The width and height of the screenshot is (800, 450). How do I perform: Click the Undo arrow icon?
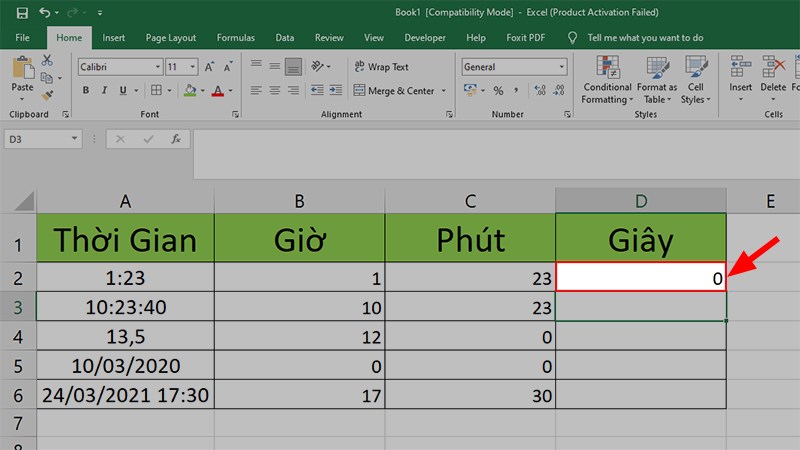(x=46, y=13)
